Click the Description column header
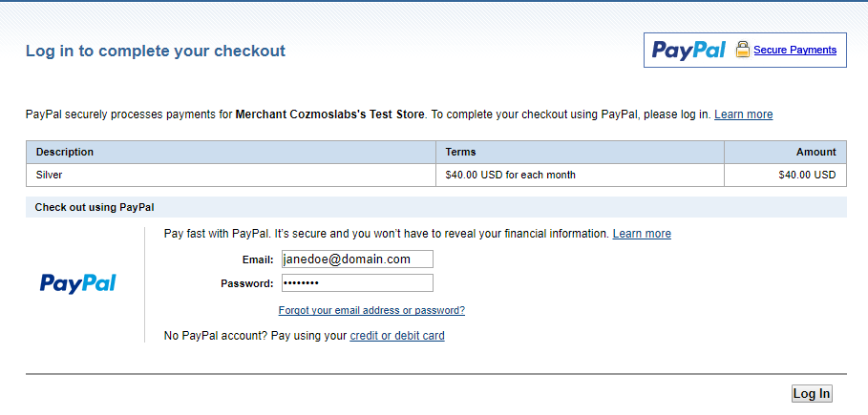Screen dimensions: 868x415 (x=65, y=152)
